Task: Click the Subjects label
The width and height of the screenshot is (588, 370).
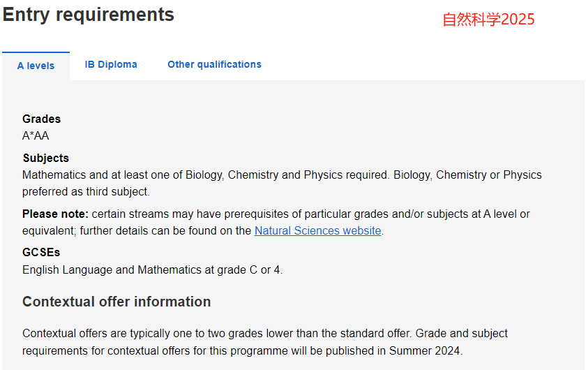Action: [46, 158]
